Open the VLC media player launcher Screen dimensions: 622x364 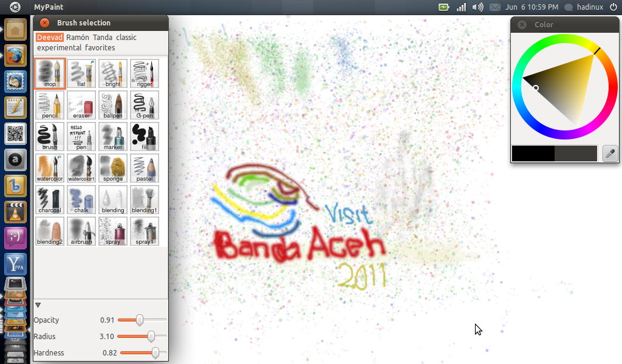(x=15, y=212)
